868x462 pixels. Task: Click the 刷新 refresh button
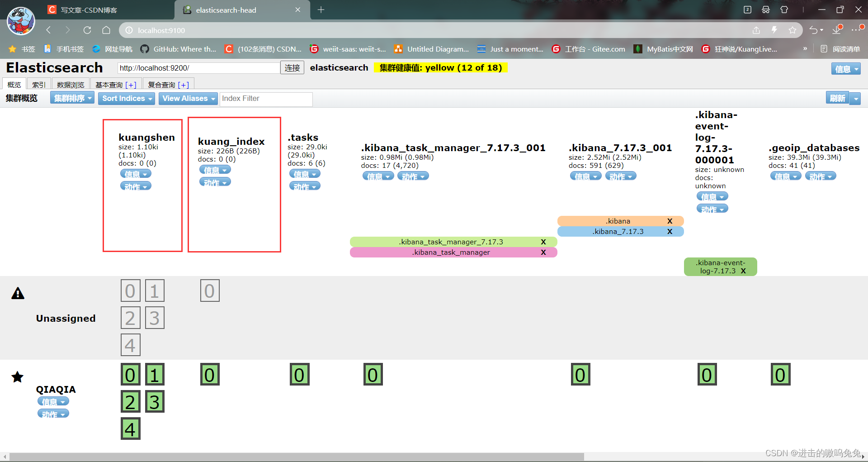(837, 98)
